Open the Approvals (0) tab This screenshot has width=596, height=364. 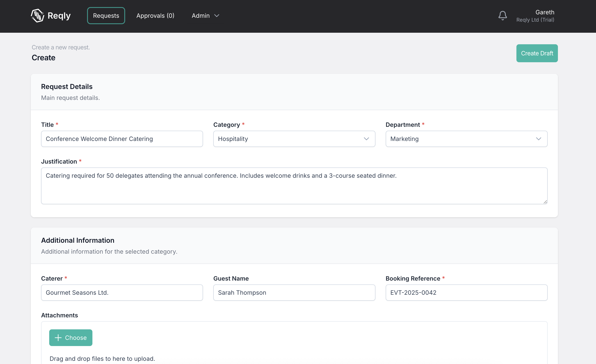(x=156, y=15)
